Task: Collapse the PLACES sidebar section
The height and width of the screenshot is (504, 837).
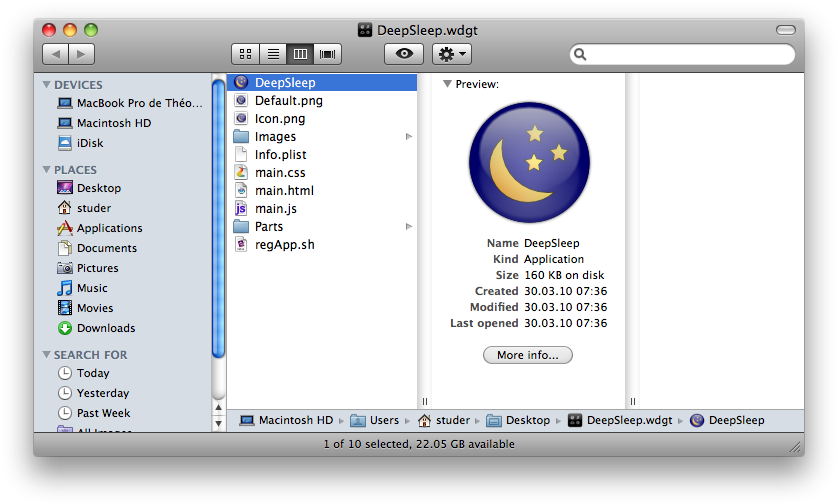Action: point(47,170)
